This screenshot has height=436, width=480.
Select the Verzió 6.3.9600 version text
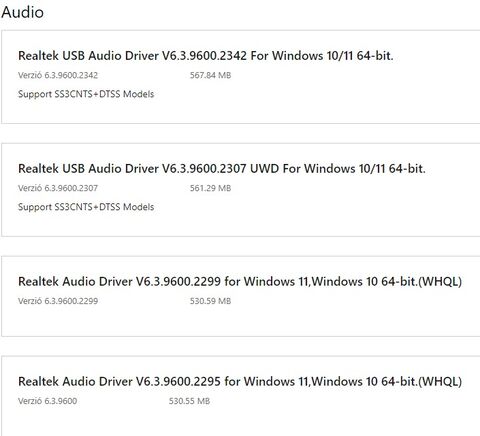click(x=47, y=401)
